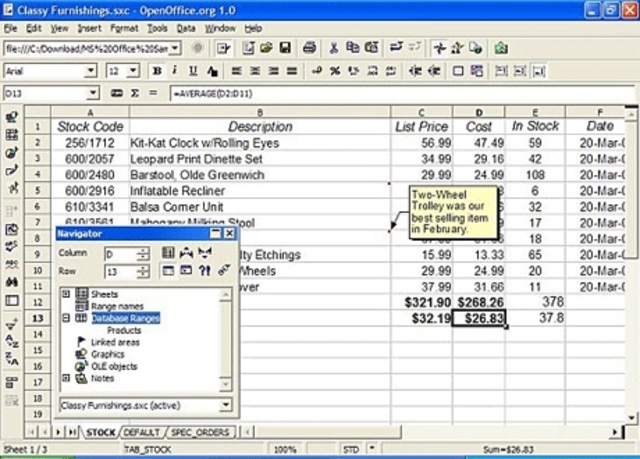Viewport: 640px width, 459px height.
Task: Click the Save Document icon
Action: pos(285,48)
